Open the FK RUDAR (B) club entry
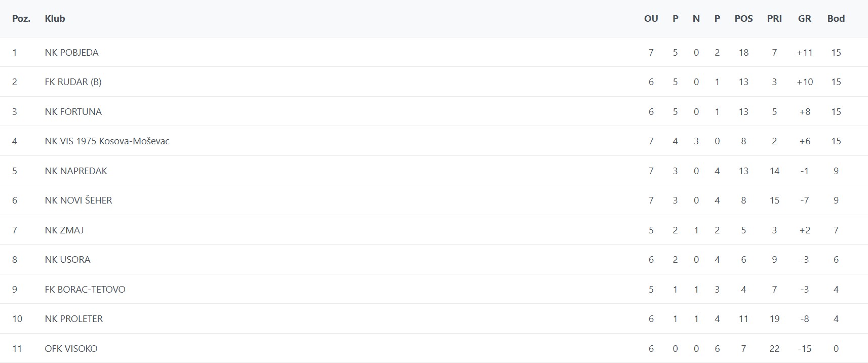The width and height of the screenshot is (868, 363). pos(73,82)
